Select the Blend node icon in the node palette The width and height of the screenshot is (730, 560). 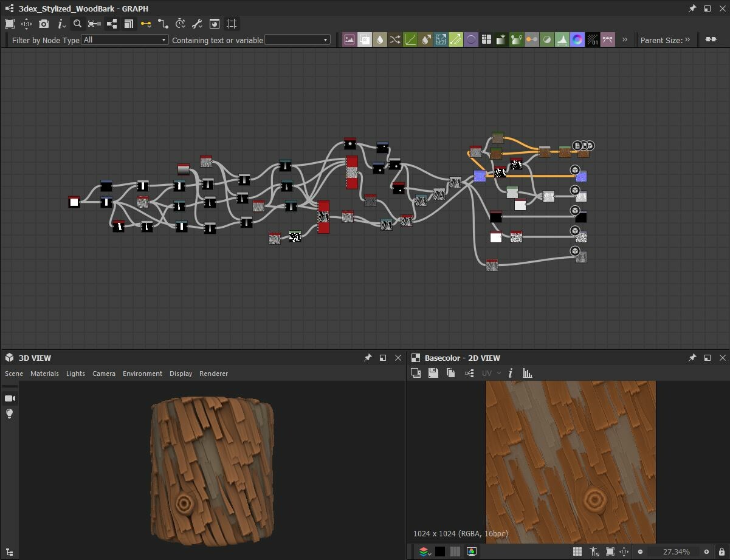(365, 39)
